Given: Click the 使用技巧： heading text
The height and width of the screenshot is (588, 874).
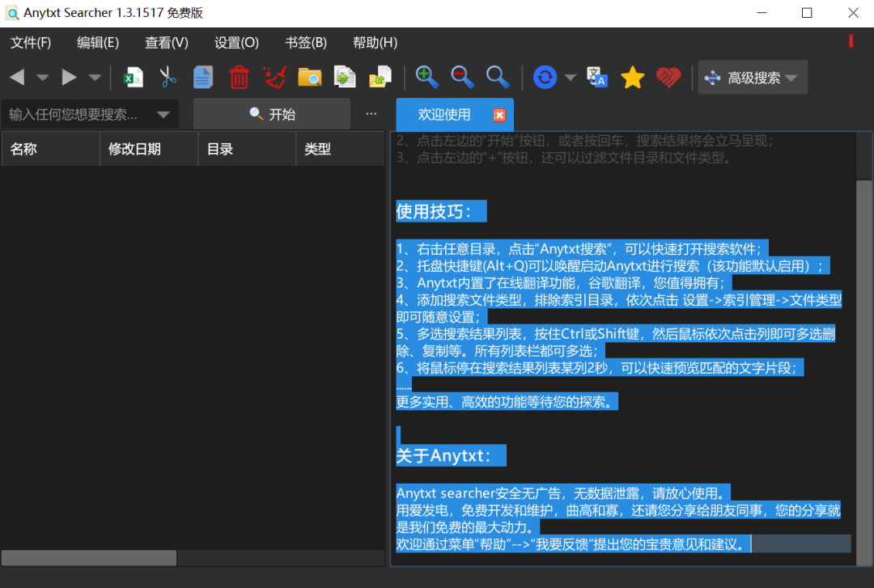Looking at the screenshot, I should (434, 211).
